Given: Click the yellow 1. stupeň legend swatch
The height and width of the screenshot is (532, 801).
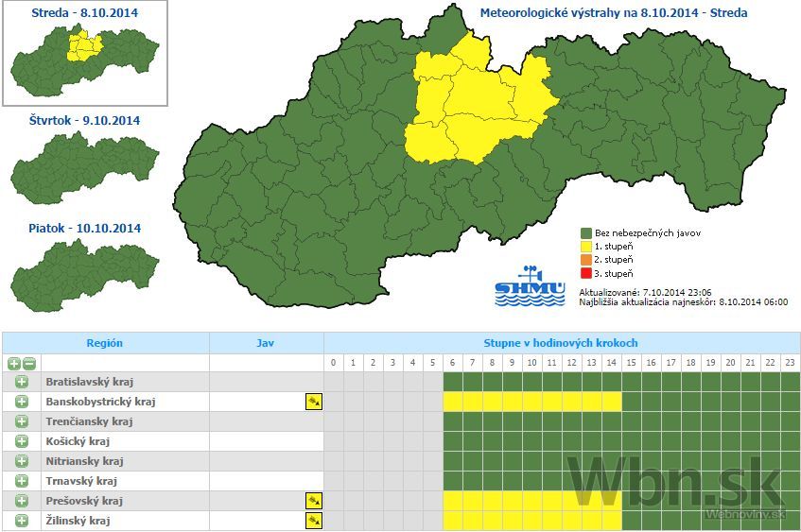Looking at the screenshot, I should click(586, 246).
